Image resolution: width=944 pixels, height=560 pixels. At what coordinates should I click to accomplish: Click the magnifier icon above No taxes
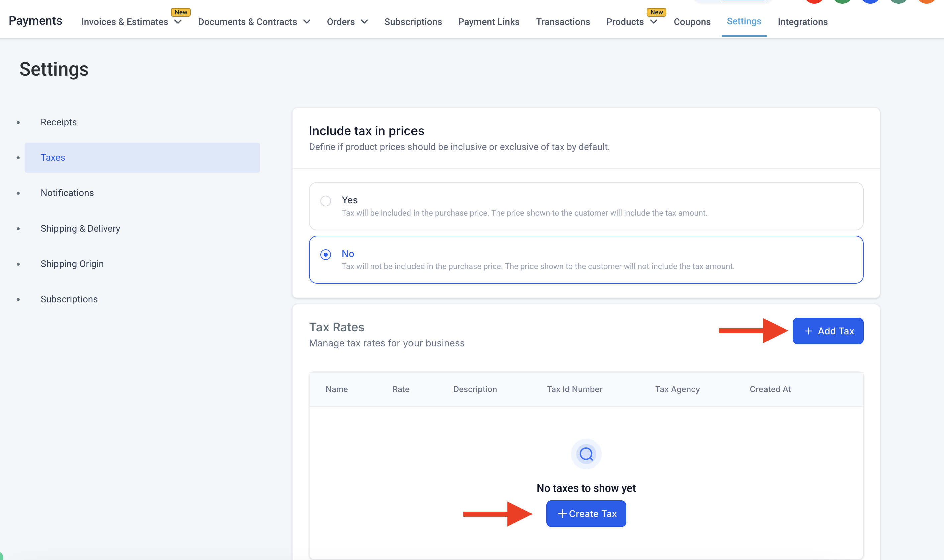[586, 454]
